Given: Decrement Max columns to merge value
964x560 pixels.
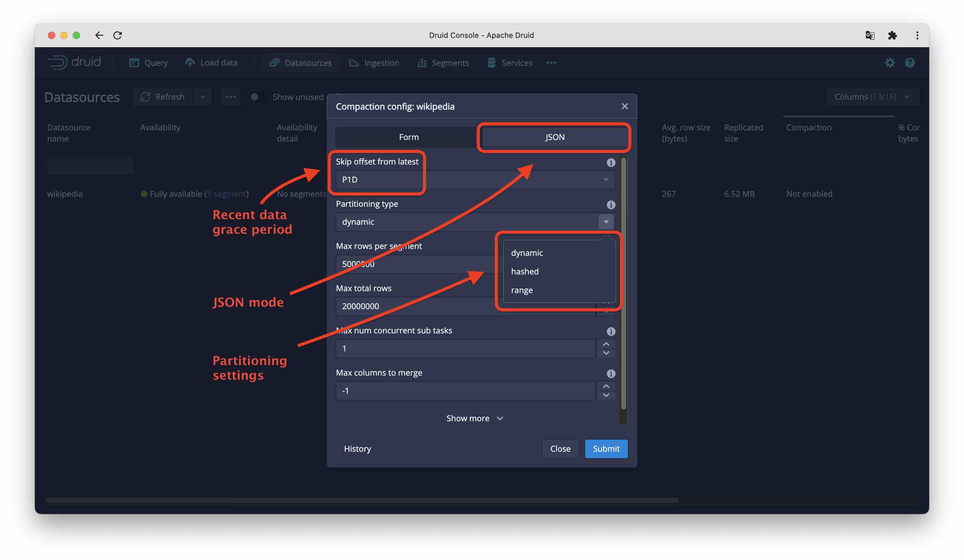Looking at the screenshot, I should (x=606, y=395).
